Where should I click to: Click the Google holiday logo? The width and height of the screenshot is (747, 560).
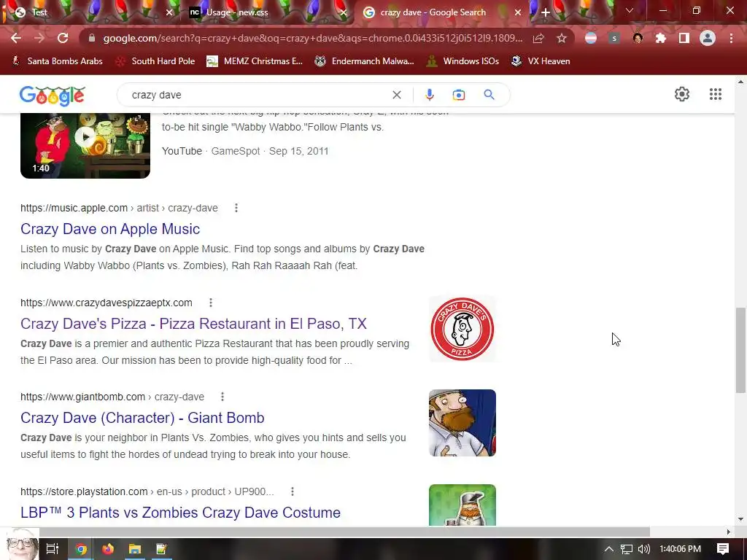click(x=53, y=96)
